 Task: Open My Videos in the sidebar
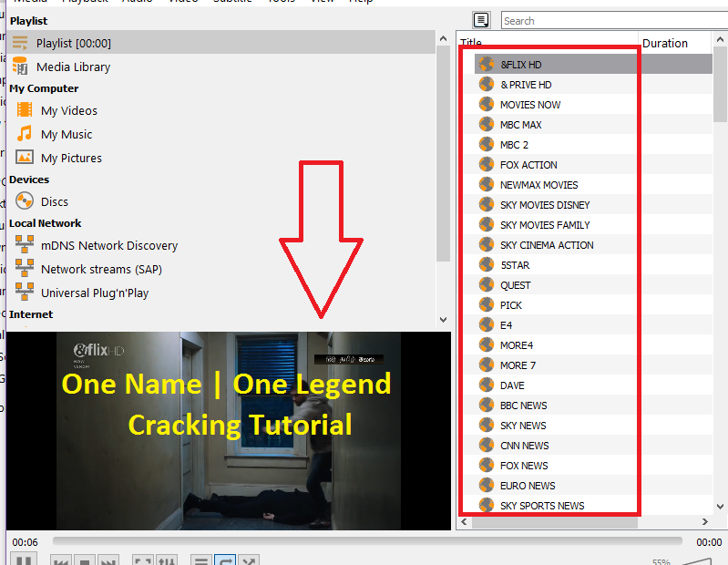tap(69, 110)
